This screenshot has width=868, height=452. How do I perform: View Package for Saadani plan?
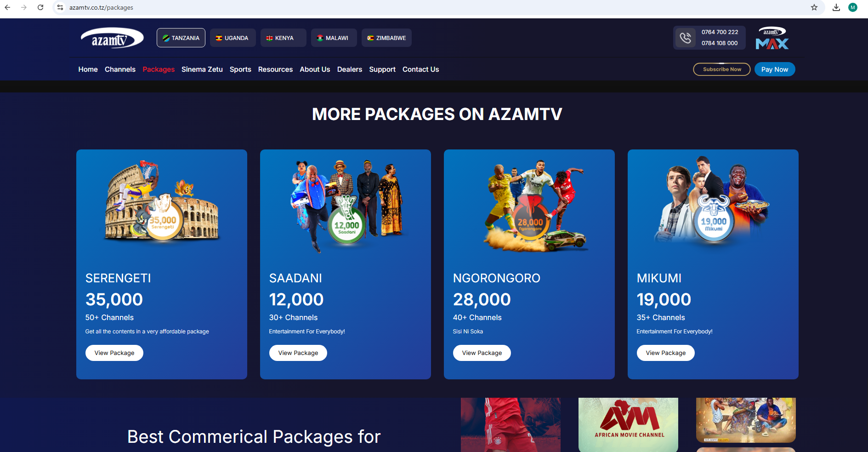click(x=298, y=353)
